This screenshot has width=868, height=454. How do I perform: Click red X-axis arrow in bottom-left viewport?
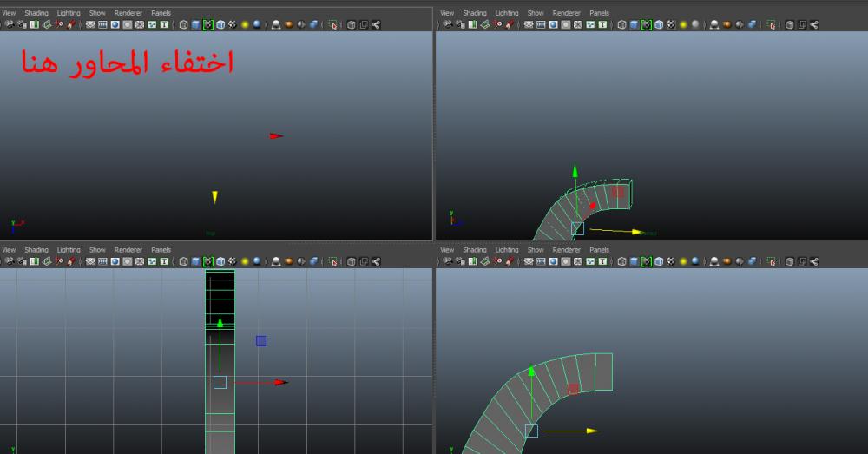tap(280, 382)
